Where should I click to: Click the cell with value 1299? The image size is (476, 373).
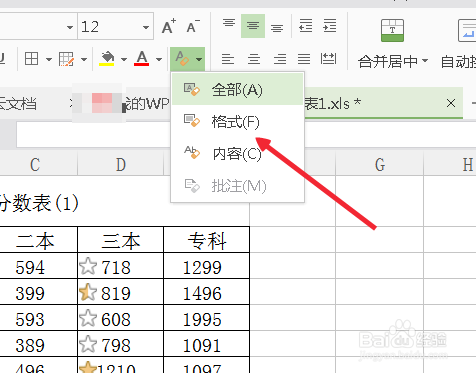point(207,266)
